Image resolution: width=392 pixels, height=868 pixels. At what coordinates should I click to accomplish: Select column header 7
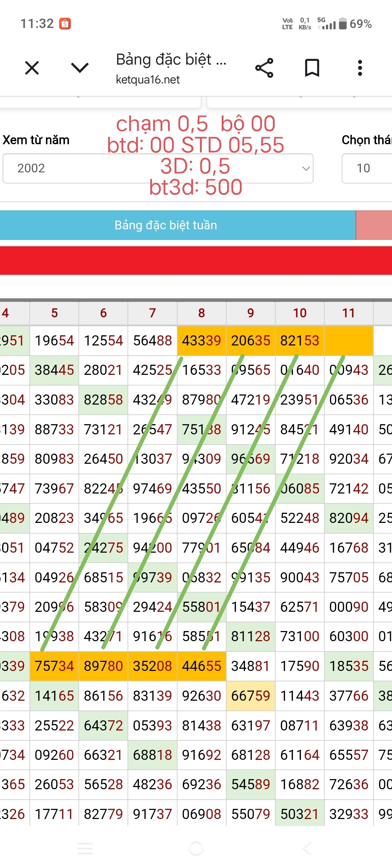pos(152,313)
